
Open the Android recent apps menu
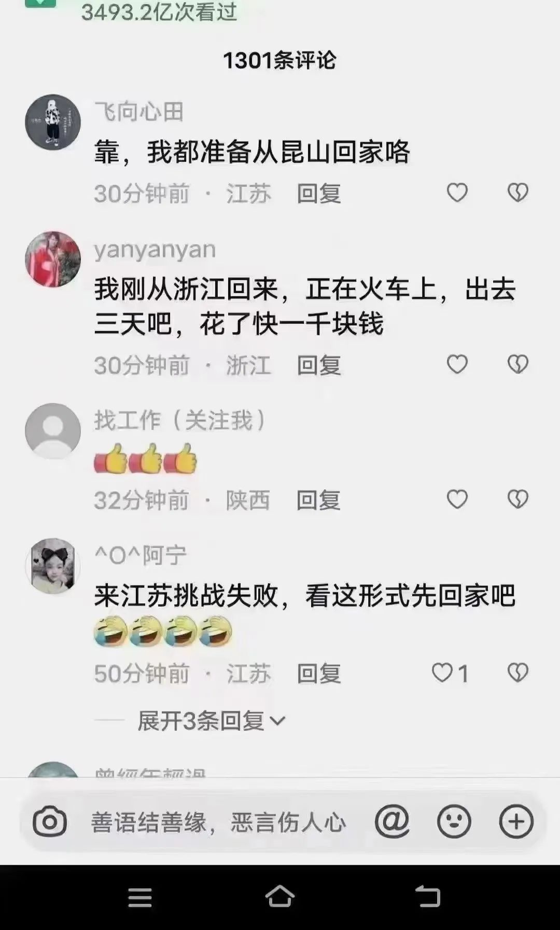pos(140,897)
